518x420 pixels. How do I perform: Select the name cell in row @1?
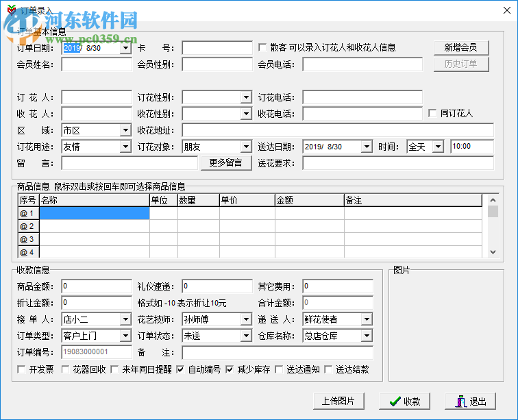tap(95, 213)
